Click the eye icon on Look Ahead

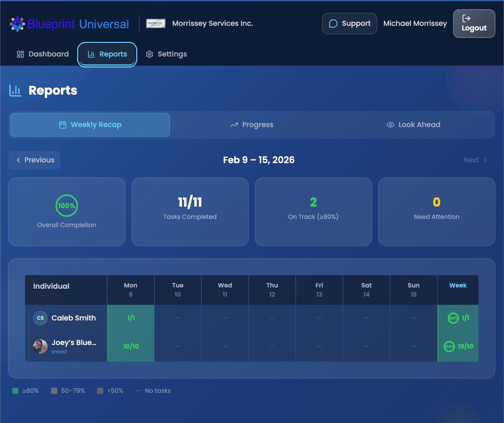(390, 125)
